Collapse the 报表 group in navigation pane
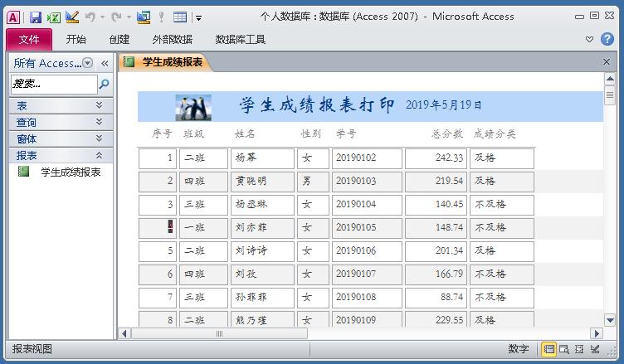Viewport: 624px width, 364px height. [61, 156]
